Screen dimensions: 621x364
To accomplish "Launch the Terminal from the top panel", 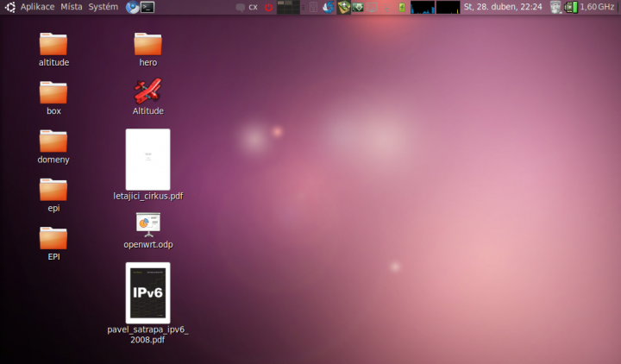I will (x=147, y=7).
